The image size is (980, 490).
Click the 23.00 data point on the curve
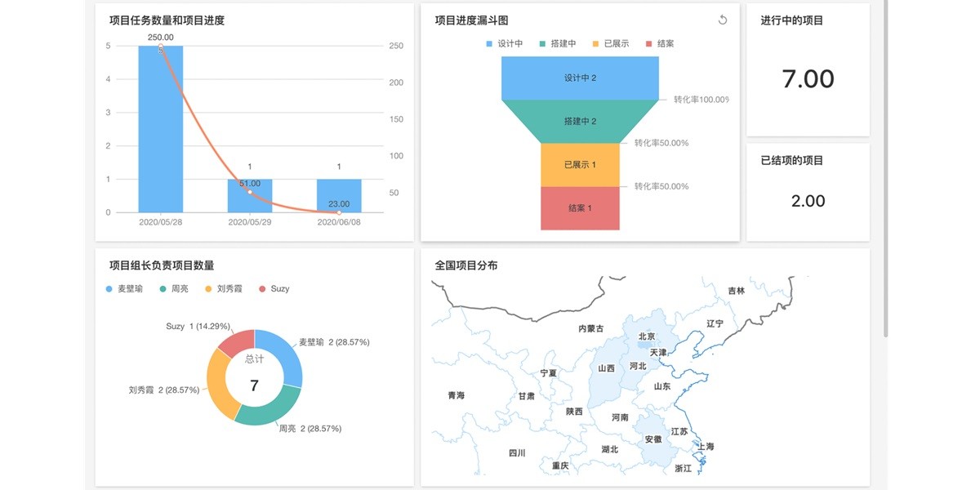coord(337,212)
